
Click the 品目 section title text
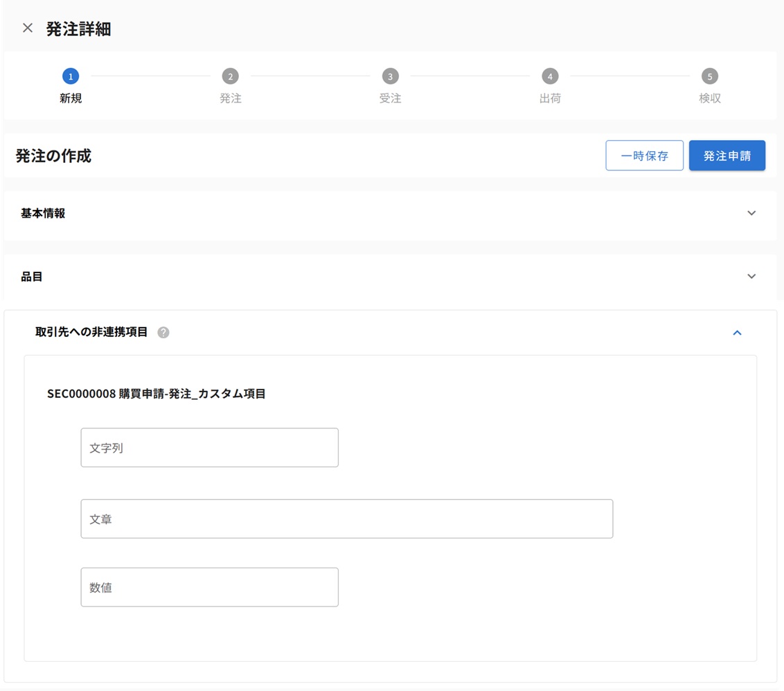click(x=32, y=277)
